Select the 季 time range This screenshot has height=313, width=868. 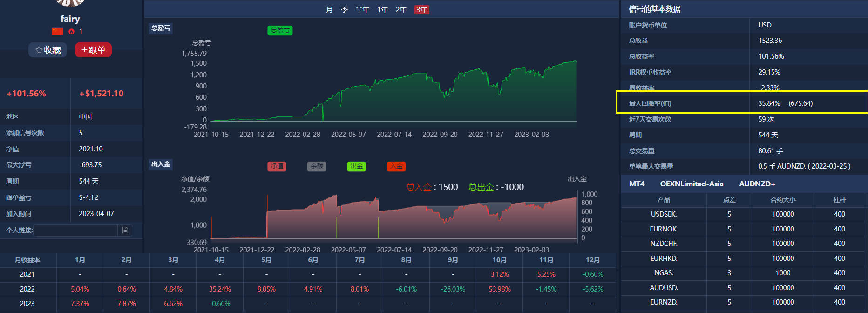(x=345, y=10)
